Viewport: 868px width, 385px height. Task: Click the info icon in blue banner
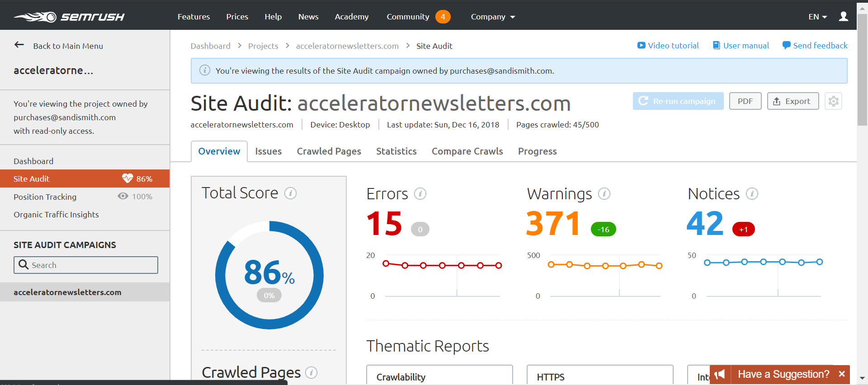205,70
